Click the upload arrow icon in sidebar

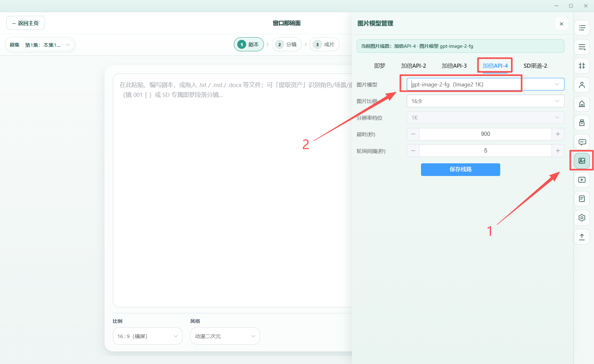pyautogui.click(x=582, y=237)
